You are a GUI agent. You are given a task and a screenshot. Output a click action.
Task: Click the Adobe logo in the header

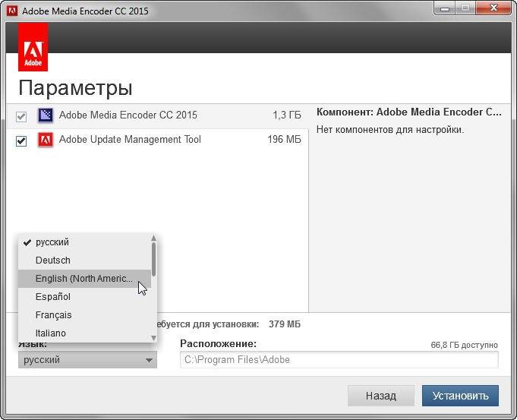tap(33, 47)
